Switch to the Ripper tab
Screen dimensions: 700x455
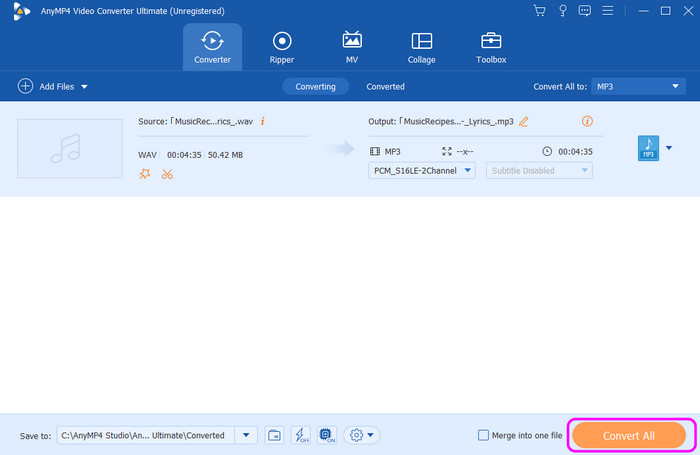282,47
